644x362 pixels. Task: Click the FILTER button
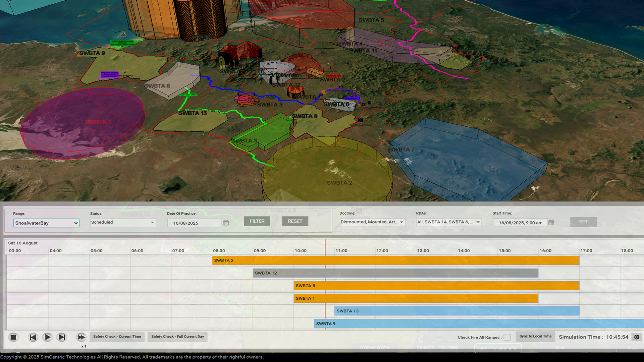pos(257,221)
